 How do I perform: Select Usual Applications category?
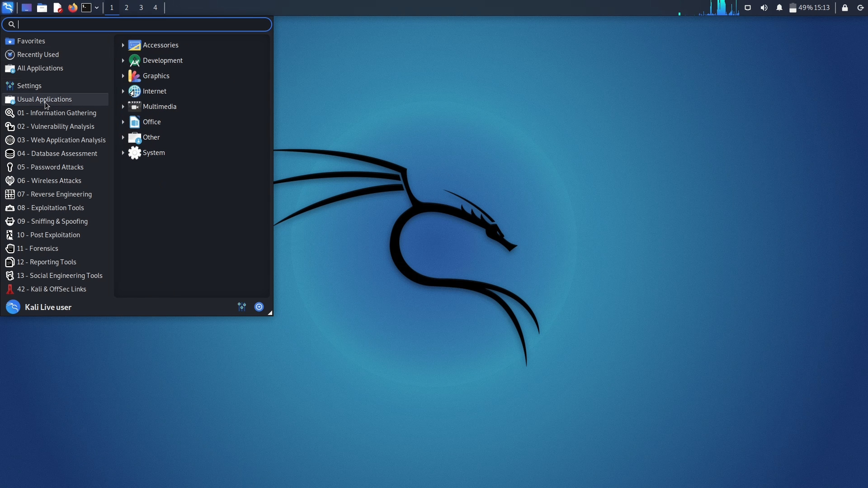(56, 99)
